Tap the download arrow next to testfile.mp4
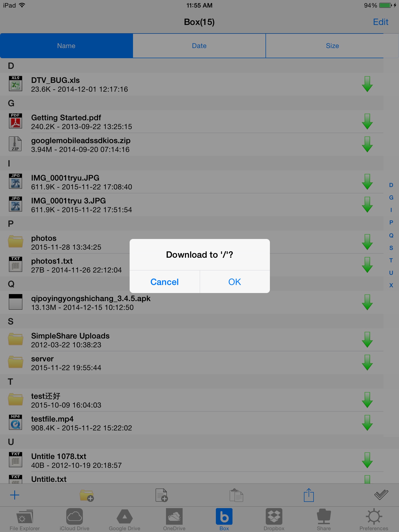399x532 pixels. coord(367,423)
